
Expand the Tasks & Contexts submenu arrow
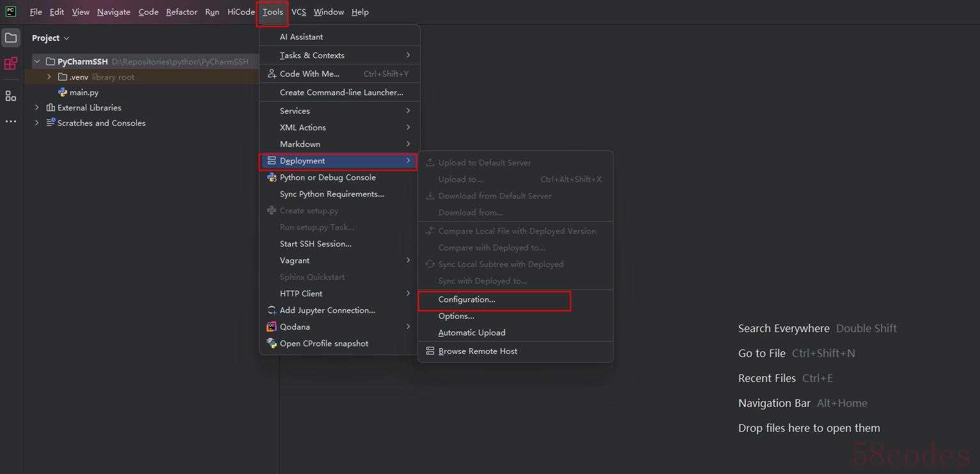pyautogui.click(x=408, y=56)
